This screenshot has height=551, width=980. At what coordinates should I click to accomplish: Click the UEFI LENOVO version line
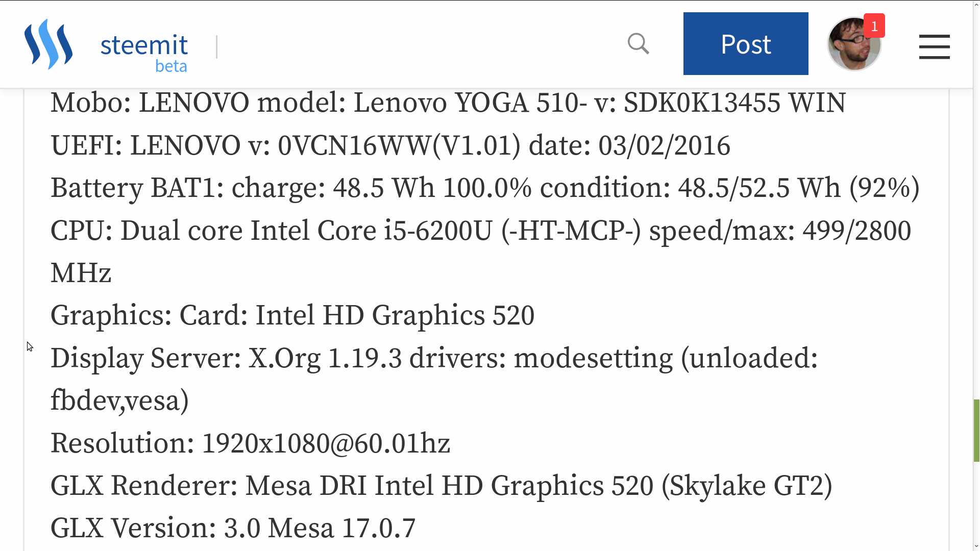point(390,145)
